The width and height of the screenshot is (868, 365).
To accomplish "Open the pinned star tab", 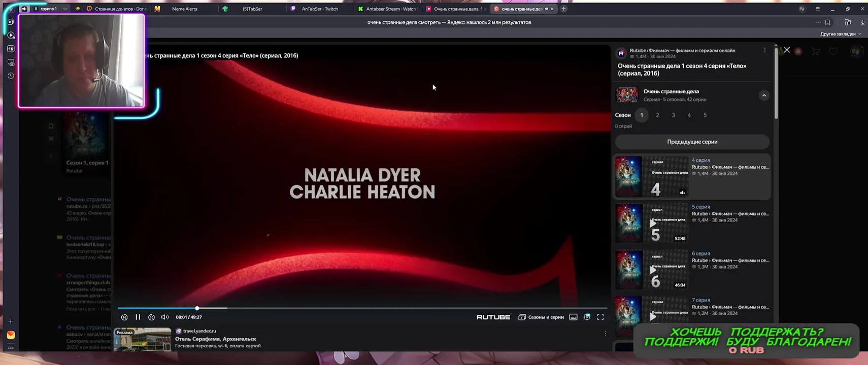I will pyautogui.click(x=77, y=9).
